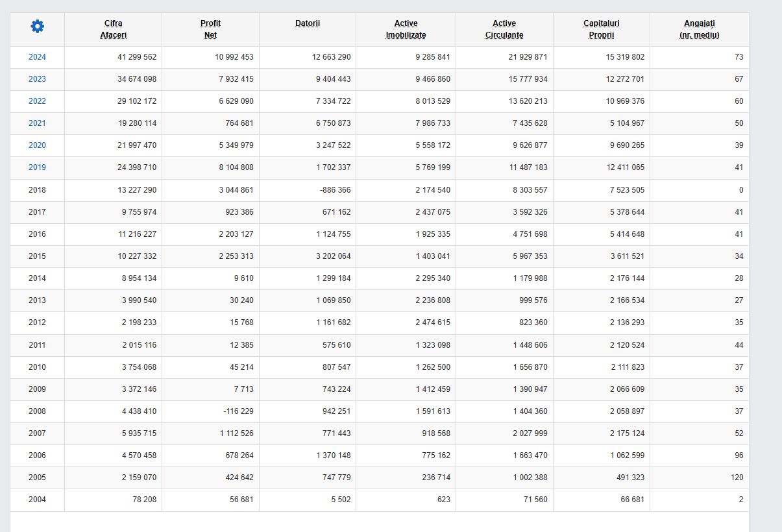Select the Capitaluri Proprii column header
782x532 pixels.
[x=601, y=29]
